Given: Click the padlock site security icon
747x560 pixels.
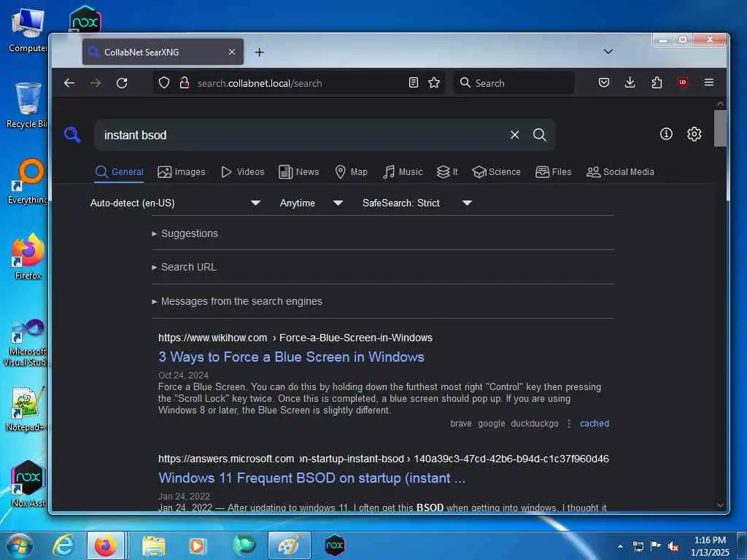Looking at the screenshot, I should coord(185,83).
